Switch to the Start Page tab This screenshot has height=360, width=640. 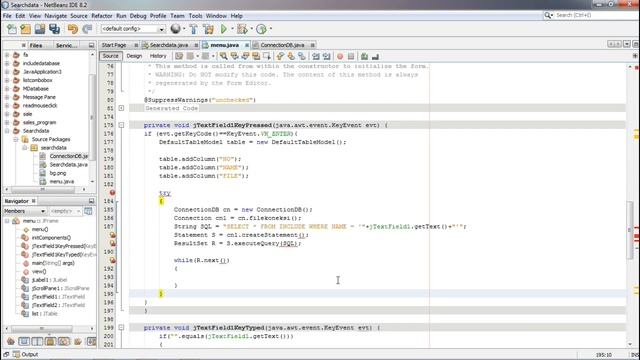pyautogui.click(x=114, y=45)
